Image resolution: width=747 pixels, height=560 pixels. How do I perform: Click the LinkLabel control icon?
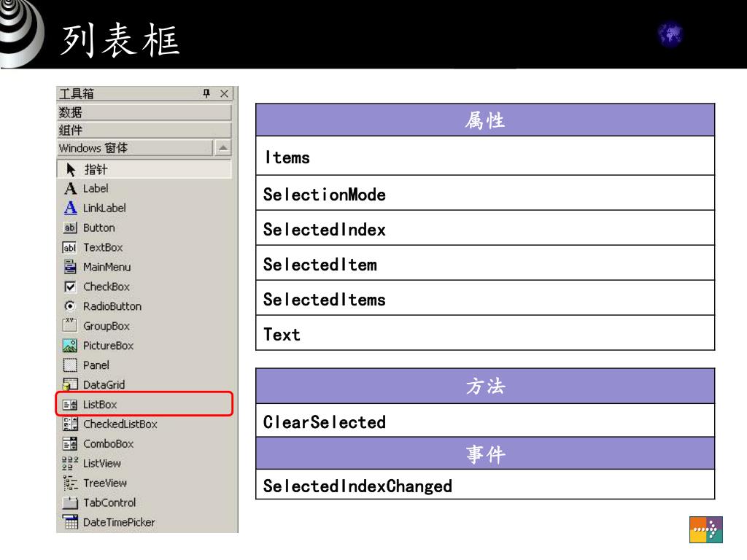point(70,208)
